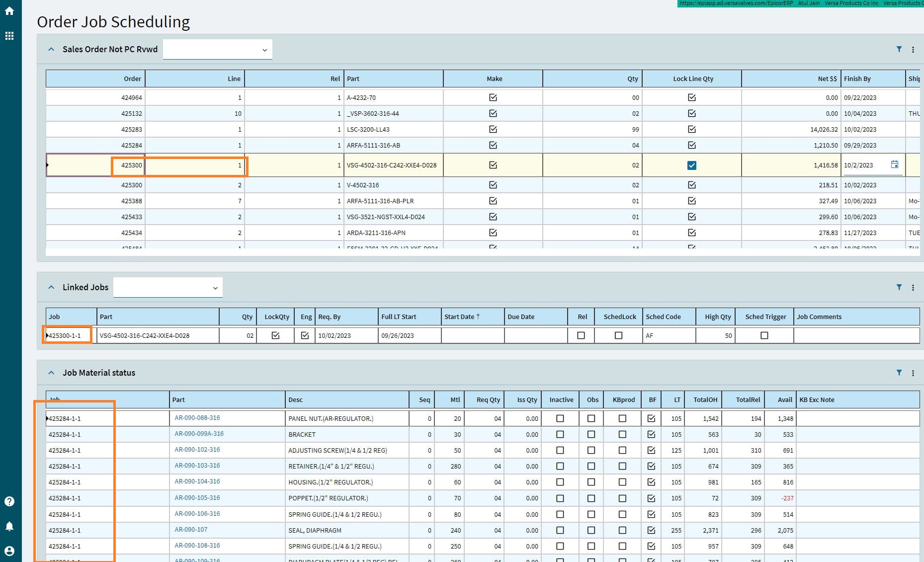Viewport: 924px width, 562px height.
Task: Select order 425283 row cell
Action: tap(131, 130)
